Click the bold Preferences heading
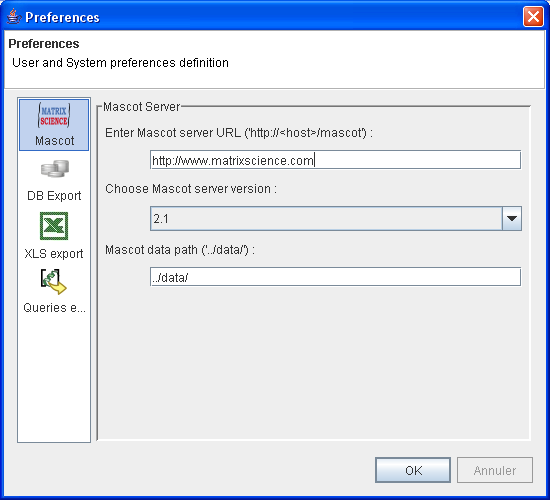The height and width of the screenshot is (500, 550). (x=44, y=44)
